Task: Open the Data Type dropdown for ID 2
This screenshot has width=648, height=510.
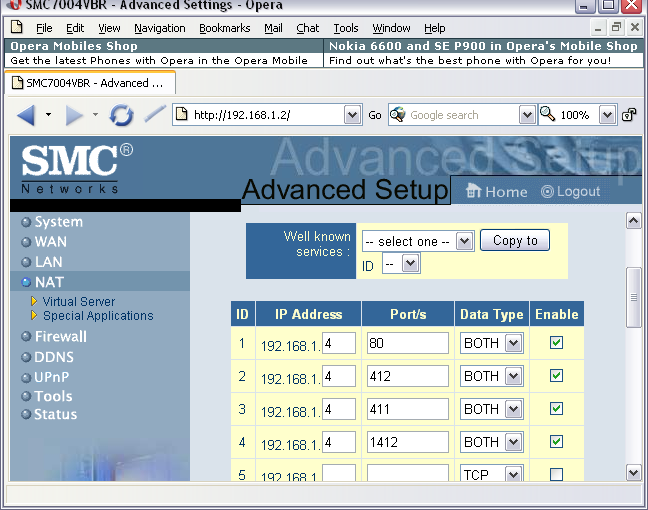Action: click(x=513, y=376)
